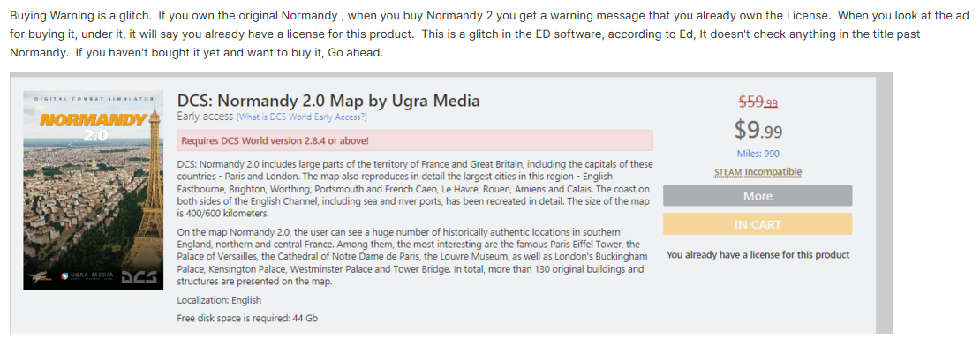Open the Normandy 2.0 cover art thumbnail
The width and height of the screenshot is (980, 339).
click(x=93, y=190)
